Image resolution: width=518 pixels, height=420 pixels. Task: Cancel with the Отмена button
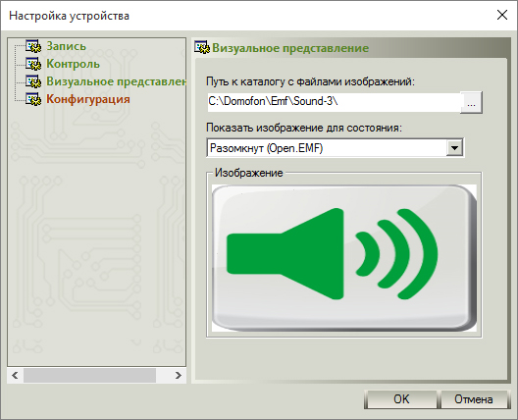tap(474, 399)
